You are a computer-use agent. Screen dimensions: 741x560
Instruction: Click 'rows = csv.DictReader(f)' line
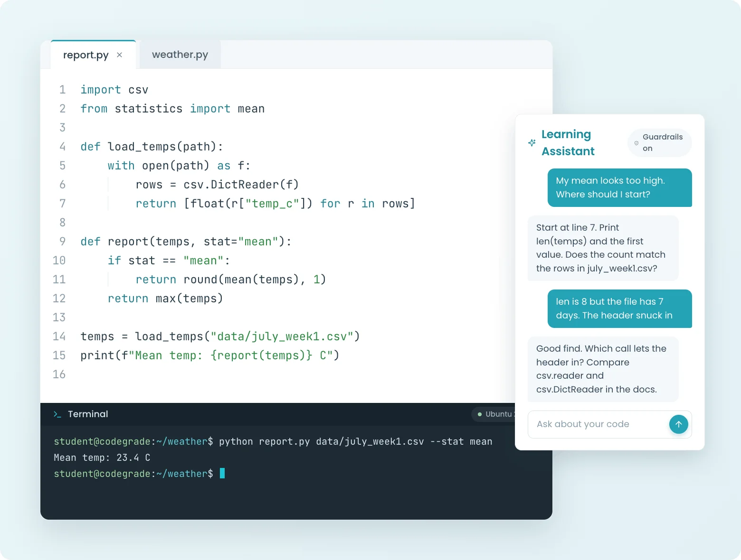(217, 185)
